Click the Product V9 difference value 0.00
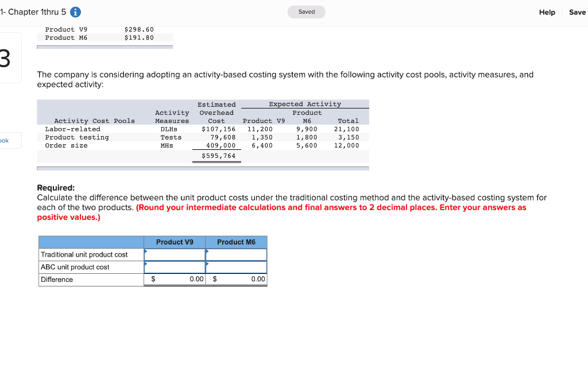Screen dimensions: 588x368 click(x=196, y=279)
